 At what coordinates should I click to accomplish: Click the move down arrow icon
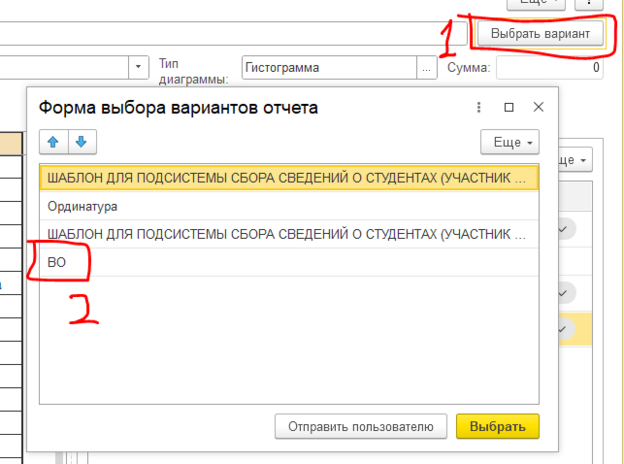[x=80, y=141]
